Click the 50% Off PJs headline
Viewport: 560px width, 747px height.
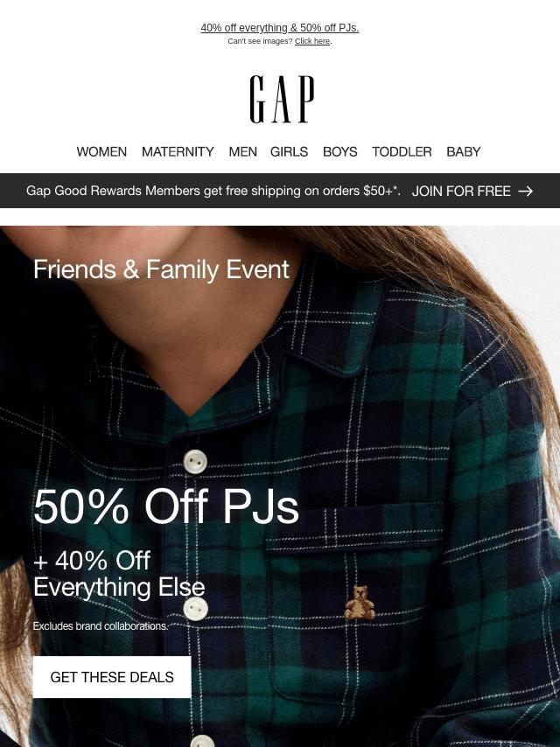[x=166, y=506]
